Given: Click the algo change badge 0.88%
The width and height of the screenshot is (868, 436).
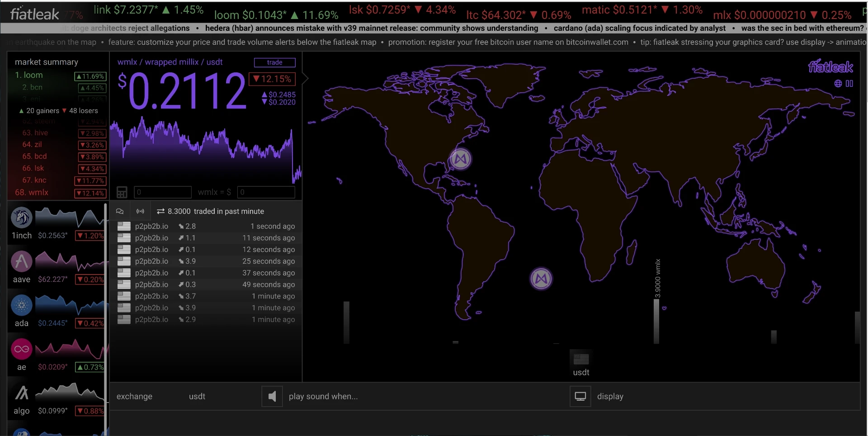Looking at the screenshot, I should (x=90, y=411).
